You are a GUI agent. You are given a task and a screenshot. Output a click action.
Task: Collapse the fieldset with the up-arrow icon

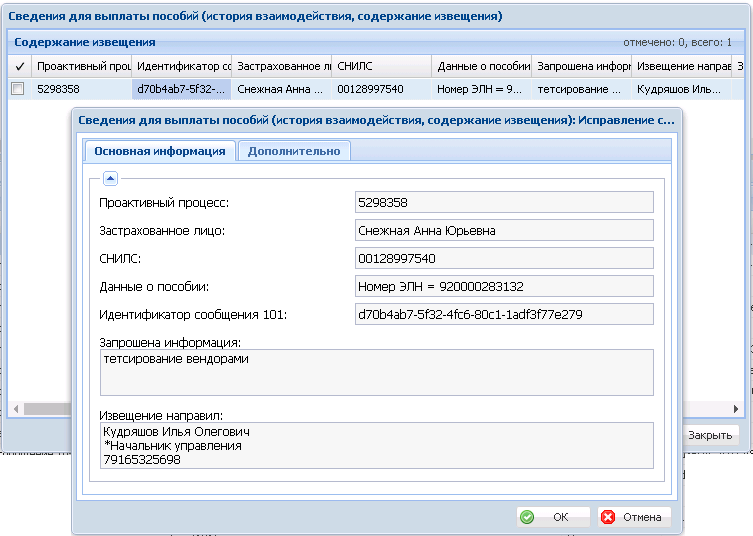[110, 179]
